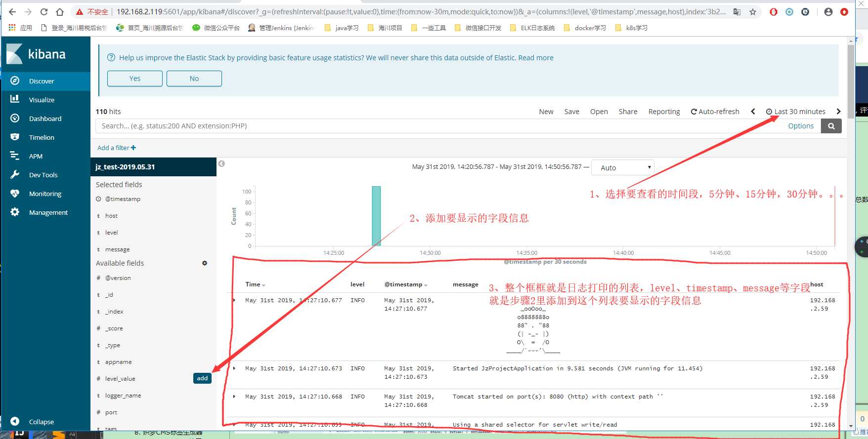868x439 pixels.
Task: Open the Last 30 minutes time picker
Action: click(796, 112)
